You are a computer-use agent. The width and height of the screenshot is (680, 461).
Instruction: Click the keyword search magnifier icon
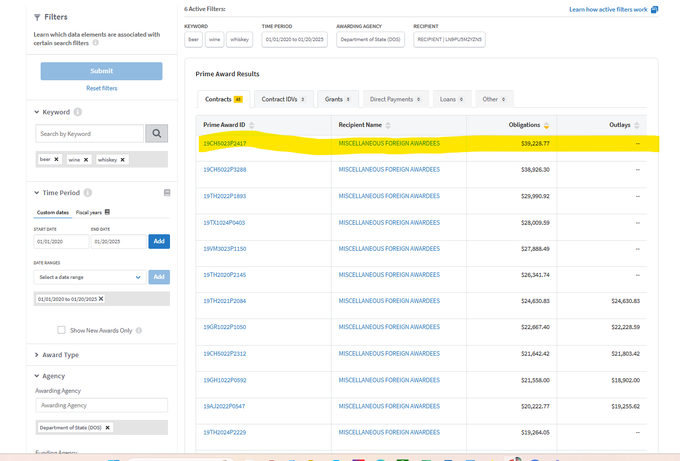coord(157,134)
